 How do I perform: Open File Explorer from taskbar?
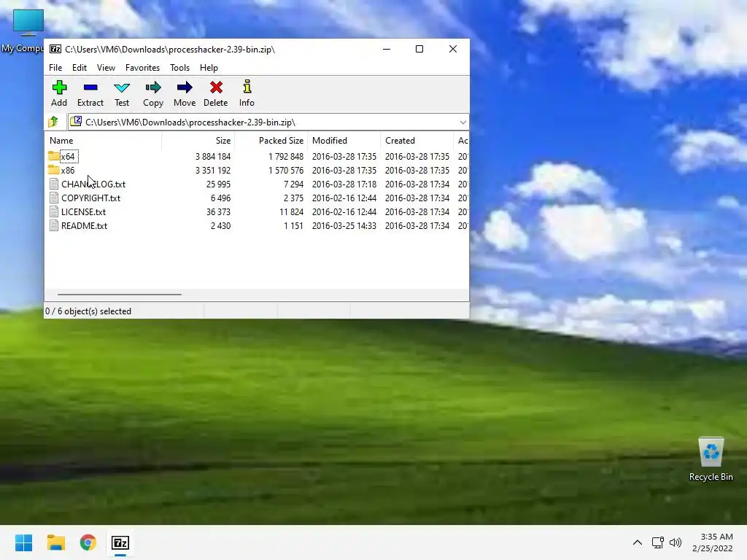[56, 542]
